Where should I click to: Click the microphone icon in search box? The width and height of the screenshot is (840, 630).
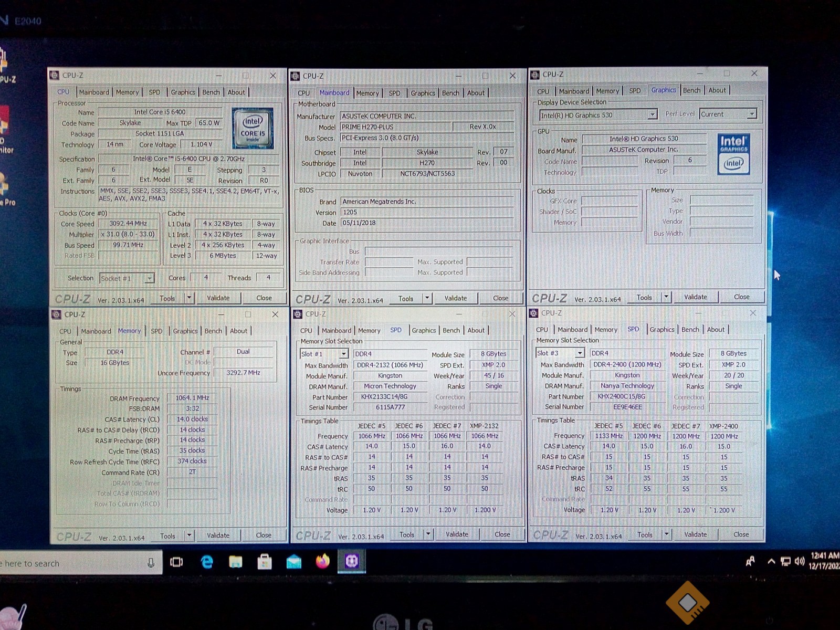(x=151, y=563)
